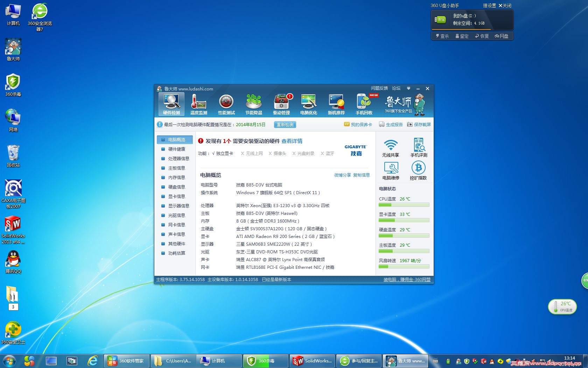The width and height of the screenshot is (588, 368).
Task: Open the 电脑优化 PC optimization tool
Action: pos(309,104)
